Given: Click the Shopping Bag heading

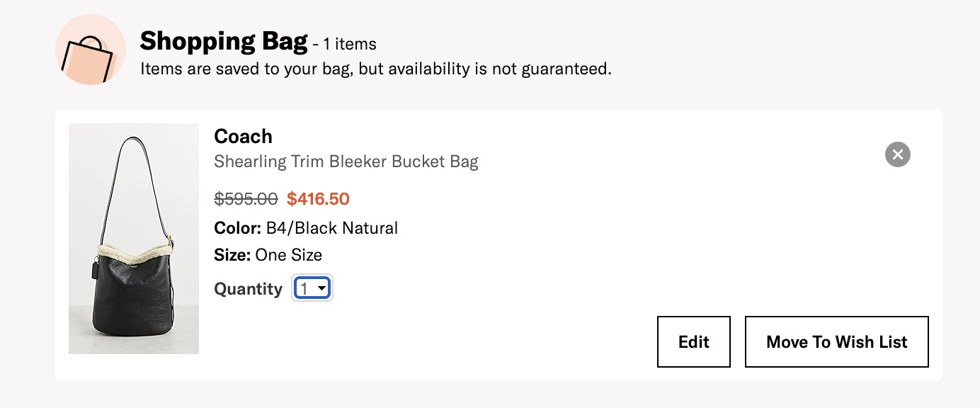Looking at the screenshot, I should tap(224, 41).
